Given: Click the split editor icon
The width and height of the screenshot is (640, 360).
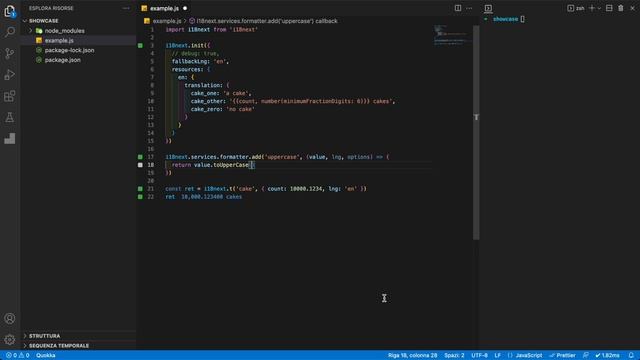Looking at the screenshot, I should pos(458,8).
